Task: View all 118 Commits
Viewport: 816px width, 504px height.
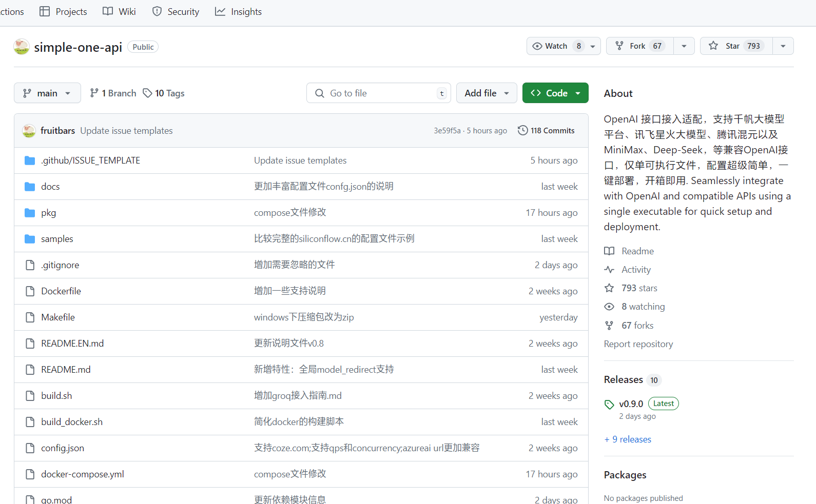Action: [x=546, y=130]
